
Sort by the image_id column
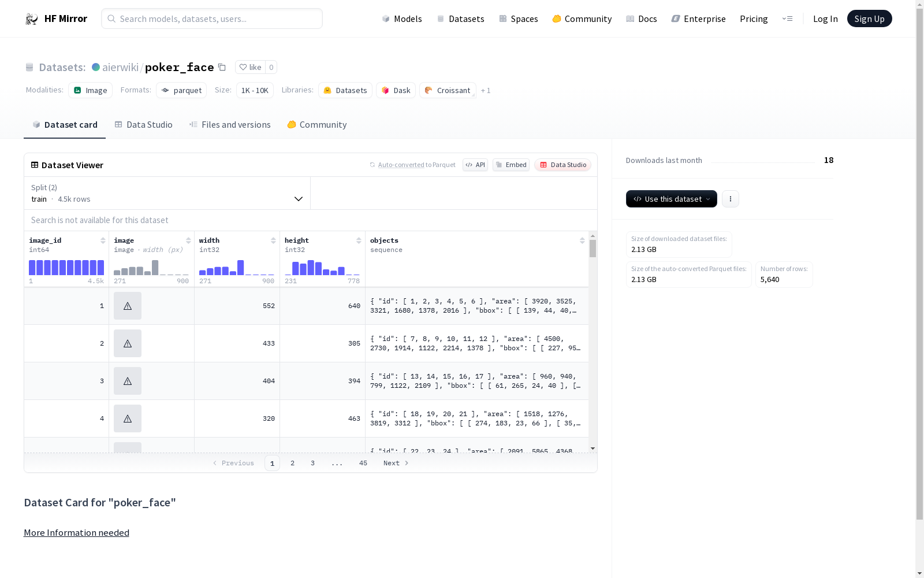[x=103, y=240]
